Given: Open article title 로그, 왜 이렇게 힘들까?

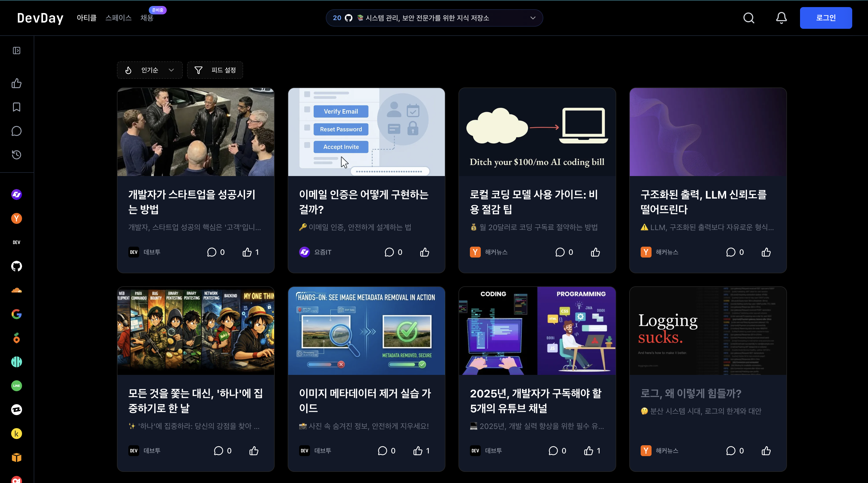Looking at the screenshot, I should pyautogui.click(x=691, y=393).
